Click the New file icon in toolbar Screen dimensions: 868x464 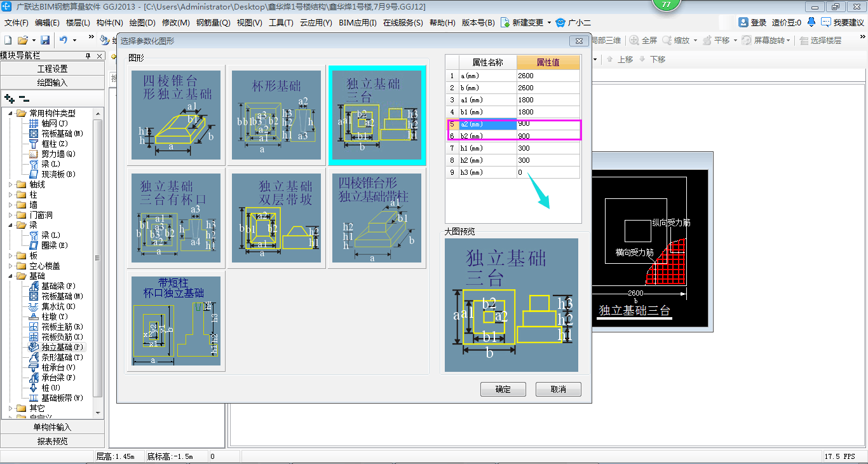[8, 40]
